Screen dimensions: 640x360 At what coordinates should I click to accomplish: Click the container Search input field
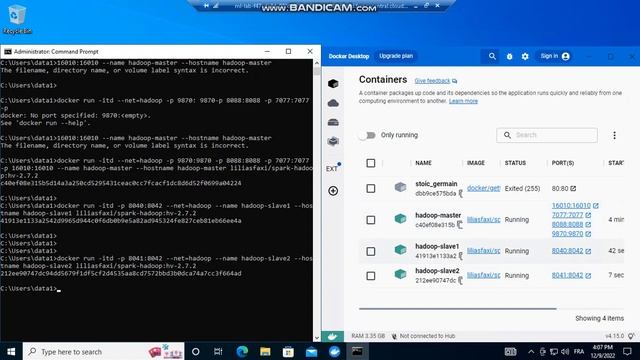coord(547,135)
